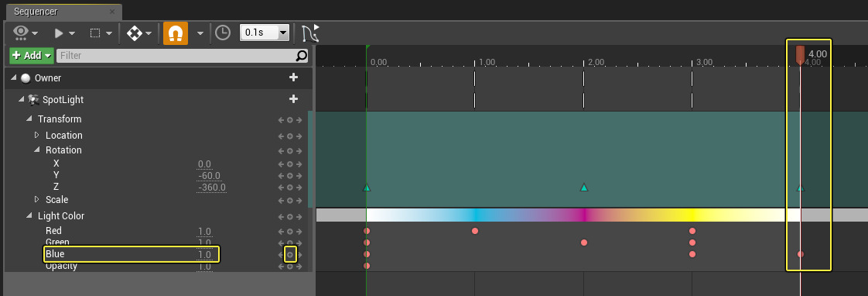Add a key on Rotation Y row

pos(289,176)
